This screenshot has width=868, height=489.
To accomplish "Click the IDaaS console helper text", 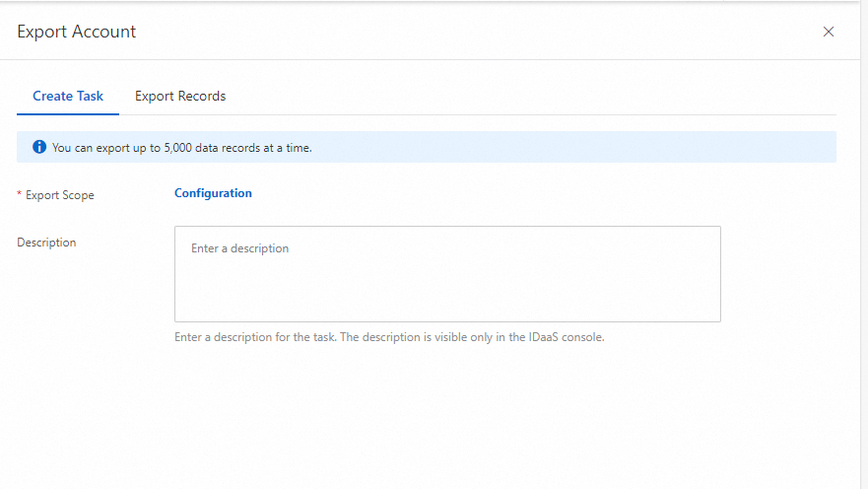I will [x=389, y=337].
